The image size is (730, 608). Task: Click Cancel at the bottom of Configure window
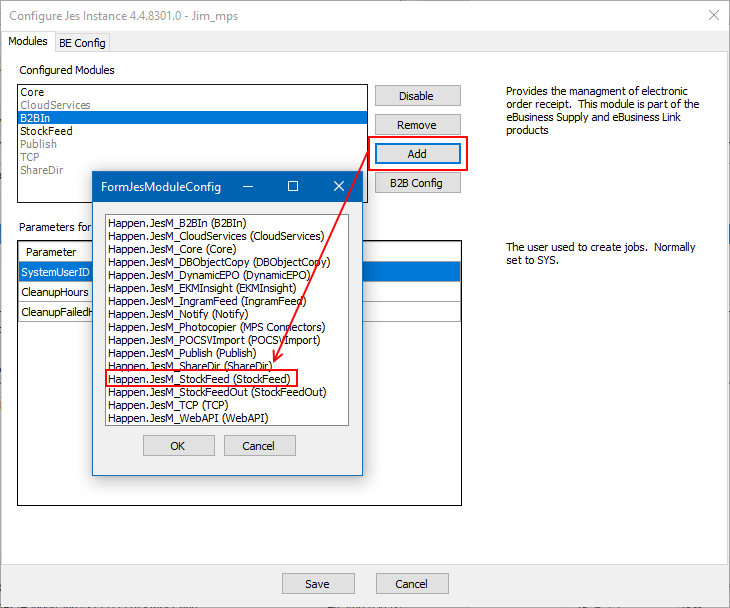pos(411,584)
